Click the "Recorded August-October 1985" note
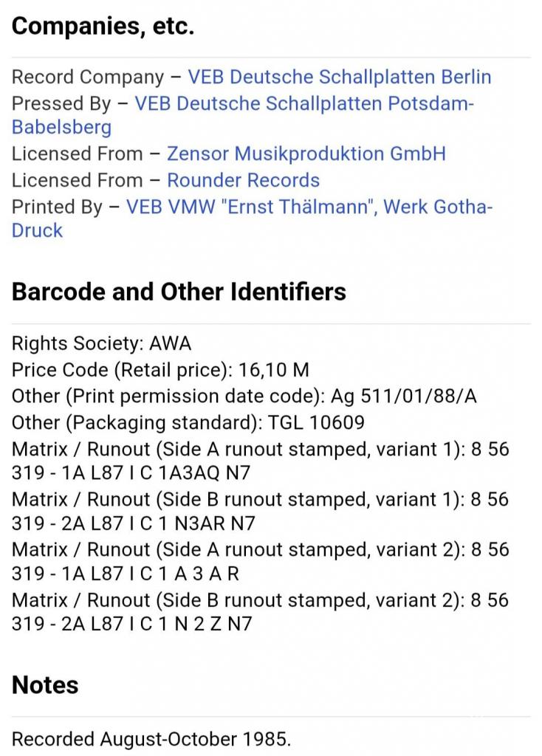The image size is (542, 756). coord(151,739)
